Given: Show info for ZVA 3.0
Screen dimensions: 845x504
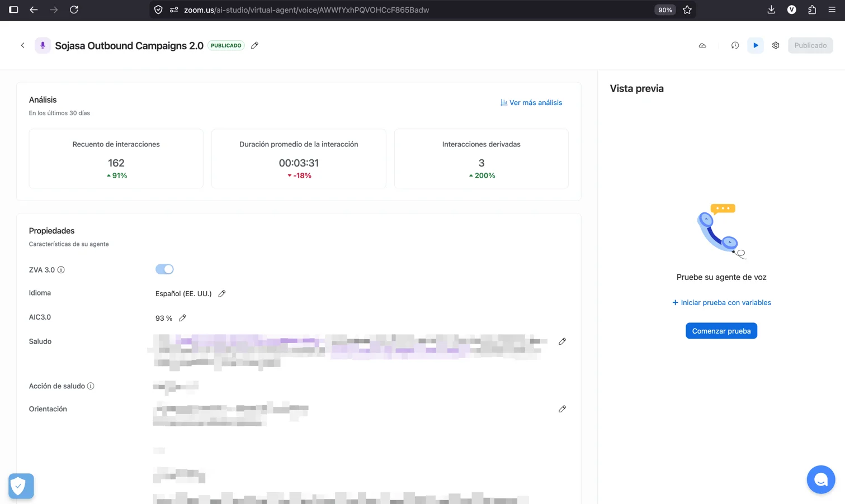Looking at the screenshot, I should 61,270.
